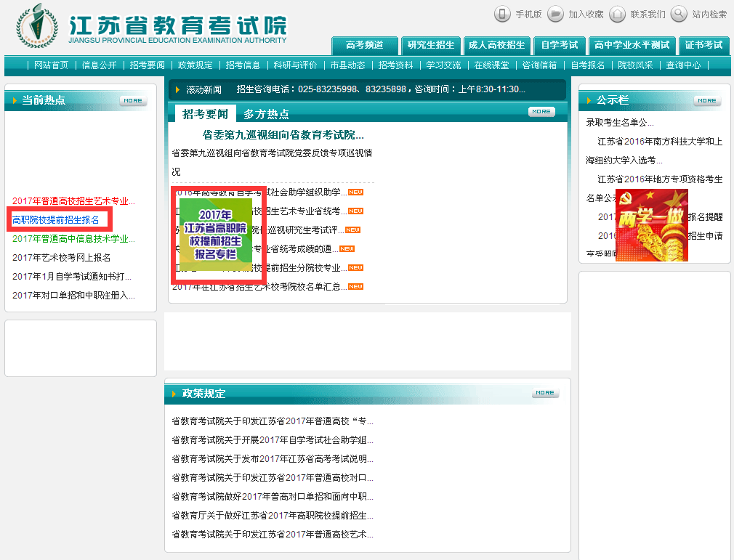The height and width of the screenshot is (560, 734).
Task: Select the 招考要闻 tab
Action: (205, 114)
